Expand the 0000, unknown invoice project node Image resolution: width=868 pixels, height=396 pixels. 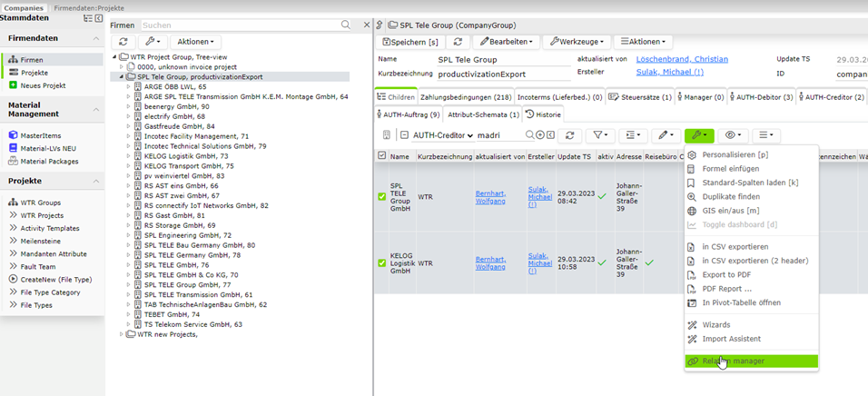122,66
